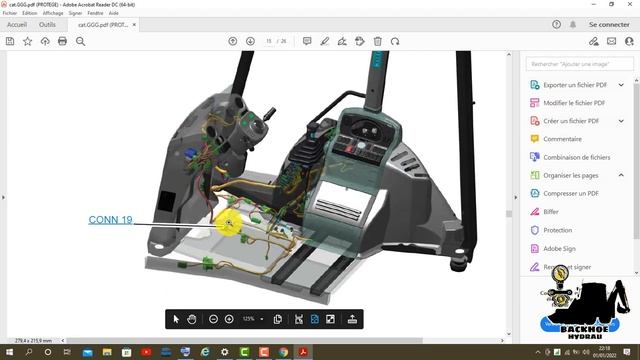
Task: Open Combinaison de fichiers tool
Action: click(576, 157)
